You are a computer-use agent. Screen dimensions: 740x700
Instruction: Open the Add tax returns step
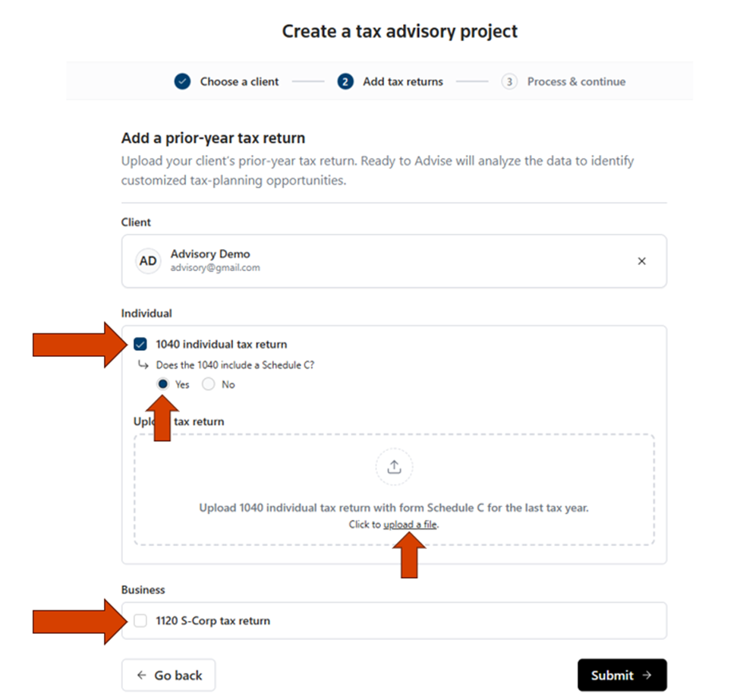(x=402, y=82)
